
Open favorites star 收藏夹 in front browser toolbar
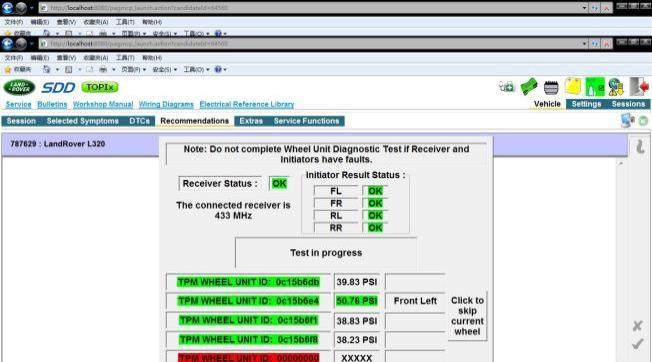tap(17, 69)
